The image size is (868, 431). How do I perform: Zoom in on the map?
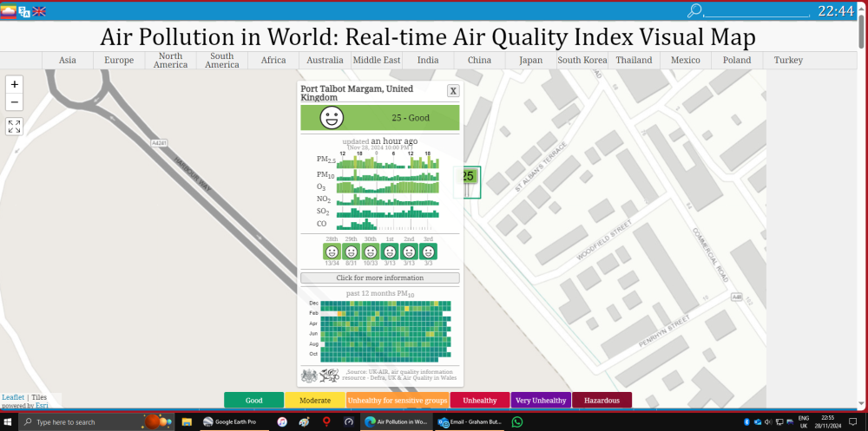(x=15, y=85)
